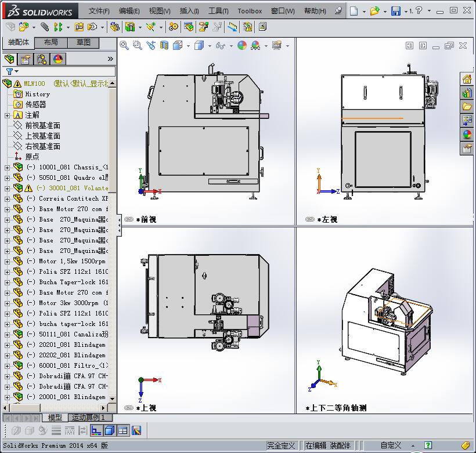Activate the Zoom to Area tool

coord(138,45)
